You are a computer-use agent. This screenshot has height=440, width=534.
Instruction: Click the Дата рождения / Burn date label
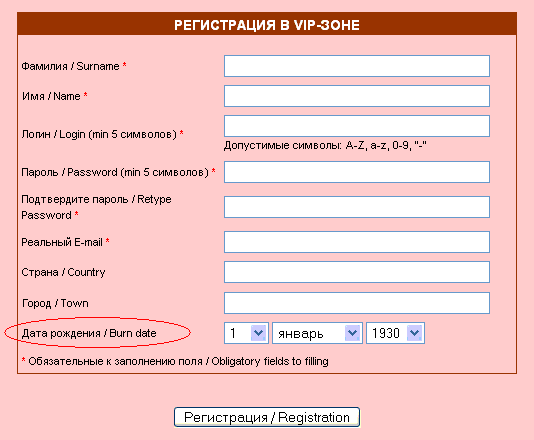(89, 333)
